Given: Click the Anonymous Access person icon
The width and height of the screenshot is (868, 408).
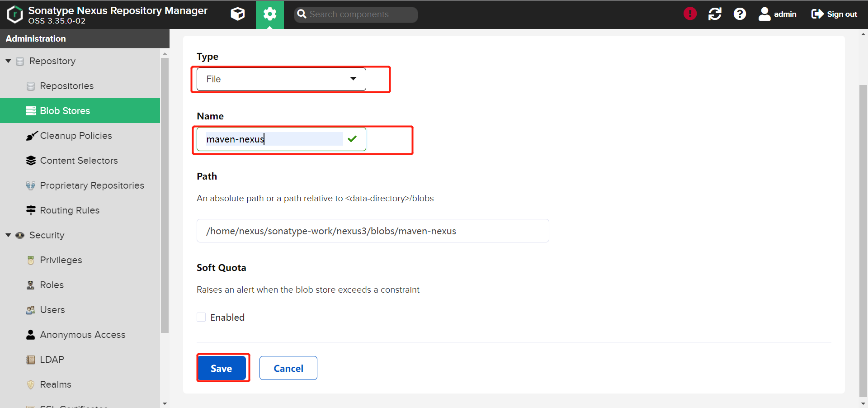Looking at the screenshot, I should 31,335.
